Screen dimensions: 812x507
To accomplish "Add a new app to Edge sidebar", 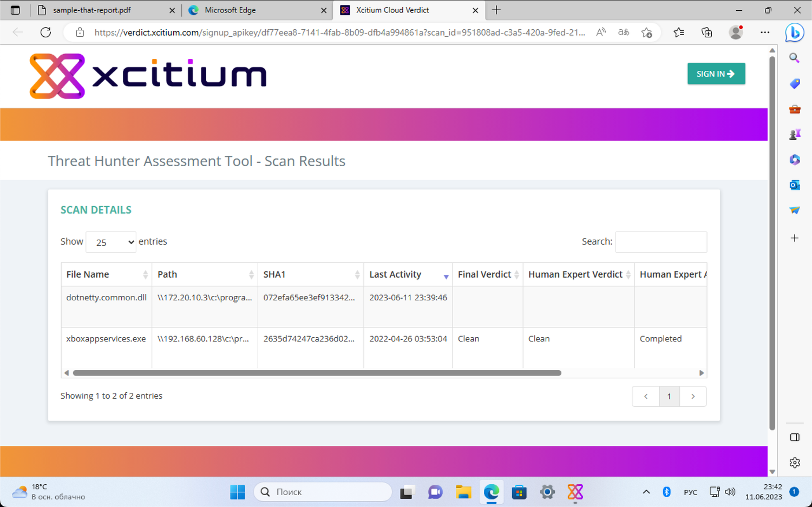I will point(794,238).
